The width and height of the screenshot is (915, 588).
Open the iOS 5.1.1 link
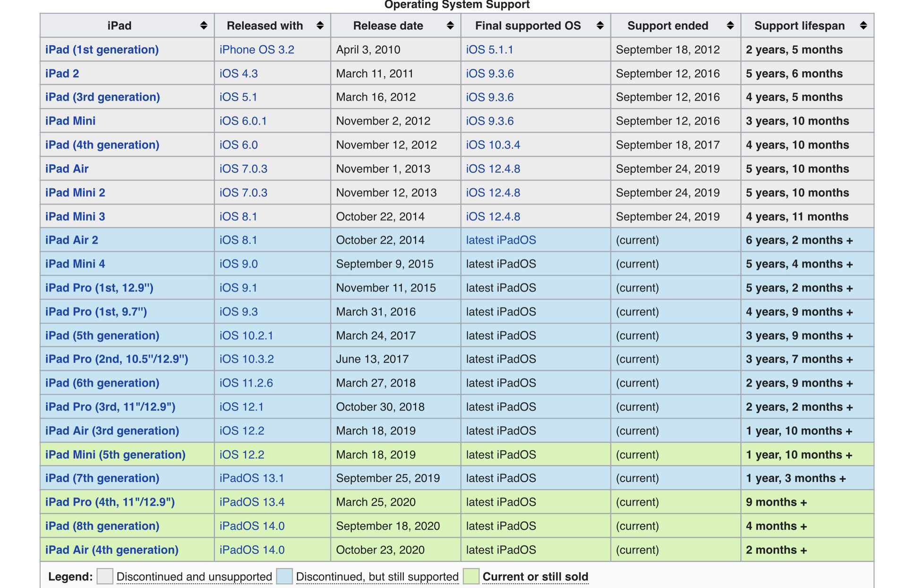pyautogui.click(x=490, y=50)
